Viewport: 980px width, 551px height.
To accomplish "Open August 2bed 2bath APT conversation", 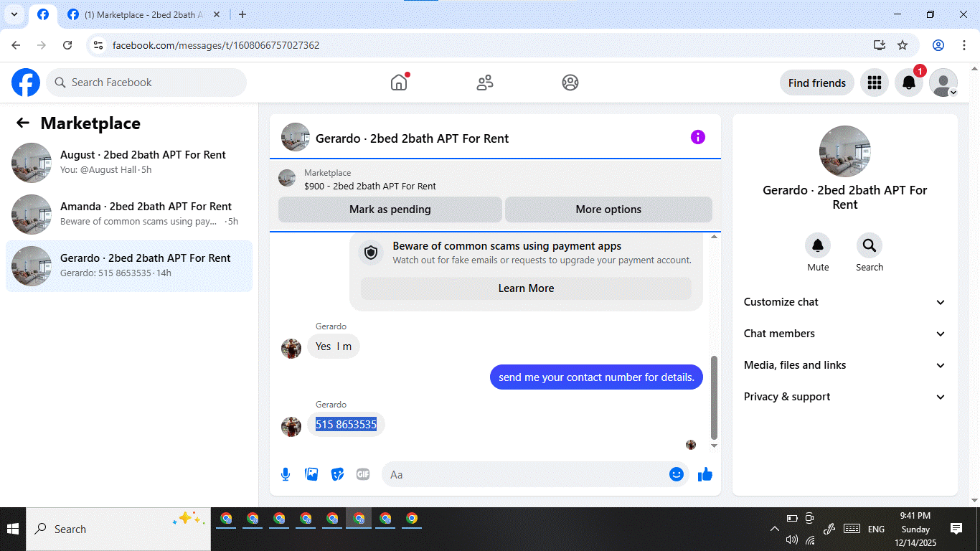I will coord(129,163).
